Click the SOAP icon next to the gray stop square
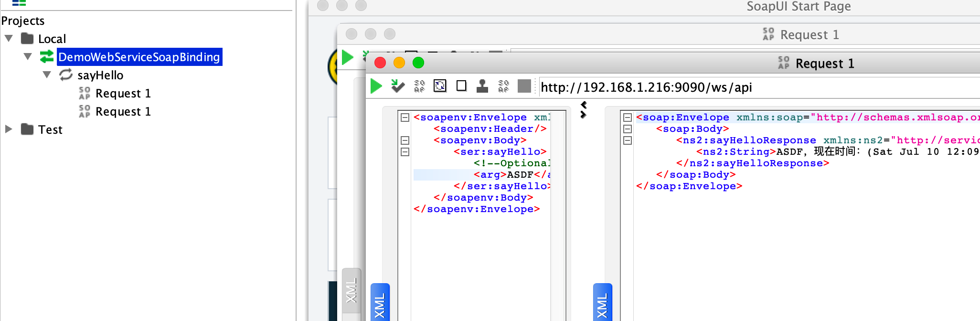Image resolution: width=980 pixels, height=321 pixels. tap(503, 86)
